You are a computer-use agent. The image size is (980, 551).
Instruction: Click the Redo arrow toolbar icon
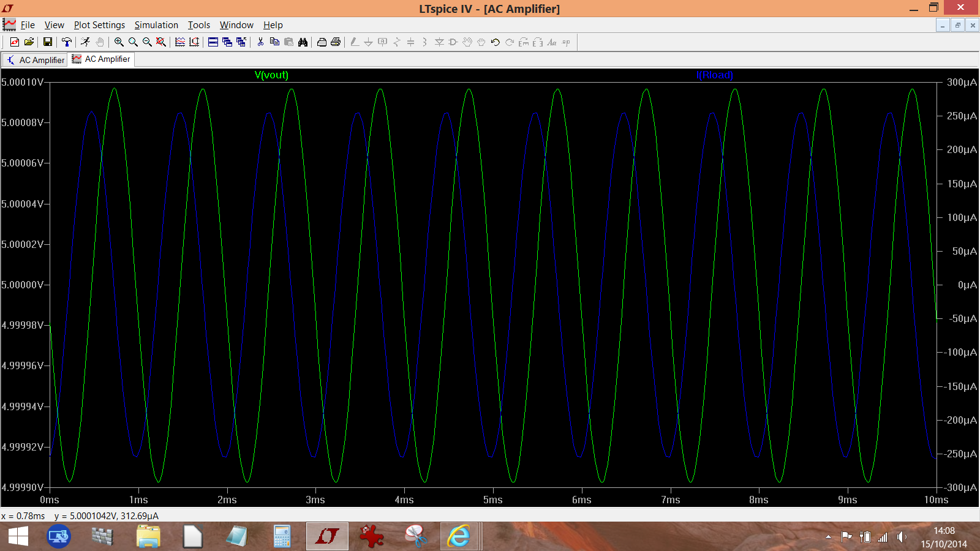[x=510, y=42]
